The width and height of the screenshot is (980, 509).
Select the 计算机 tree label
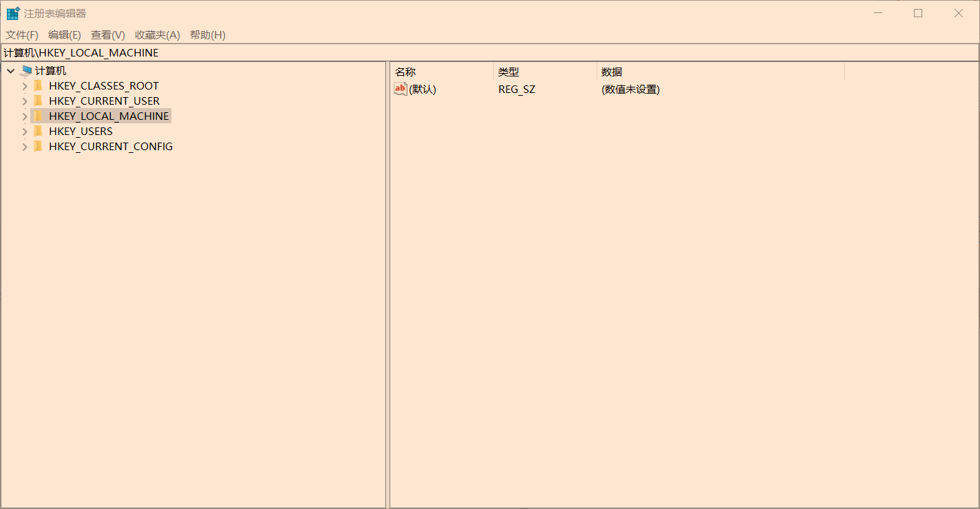pos(51,71)
